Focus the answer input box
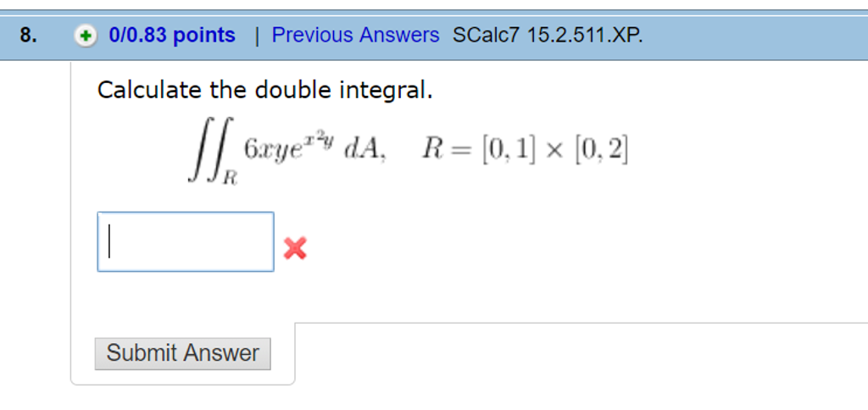The height and width of the screenshot is (410, 868). point(186,242)
